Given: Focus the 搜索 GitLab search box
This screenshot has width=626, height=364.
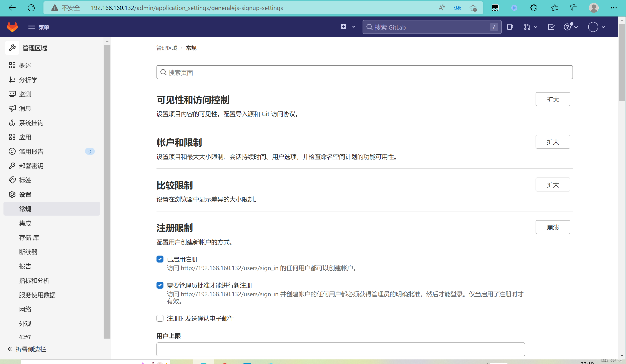Looking at the screenshot, I should tap(432, 27).
